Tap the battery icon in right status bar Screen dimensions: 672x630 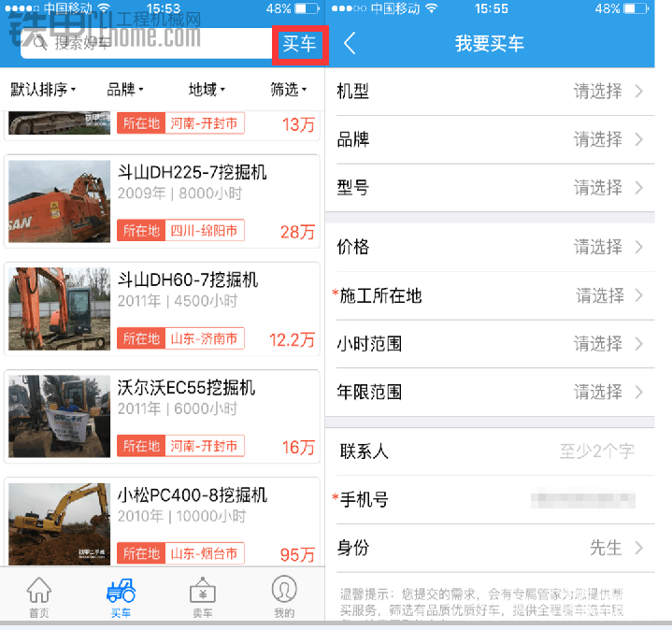636,8
